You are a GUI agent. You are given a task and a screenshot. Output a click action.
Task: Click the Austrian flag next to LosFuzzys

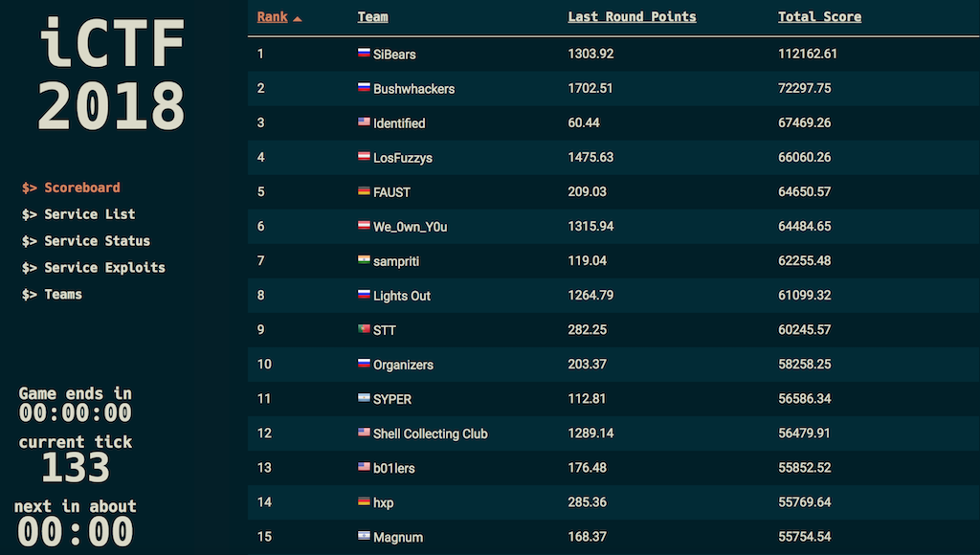(364, 156)
